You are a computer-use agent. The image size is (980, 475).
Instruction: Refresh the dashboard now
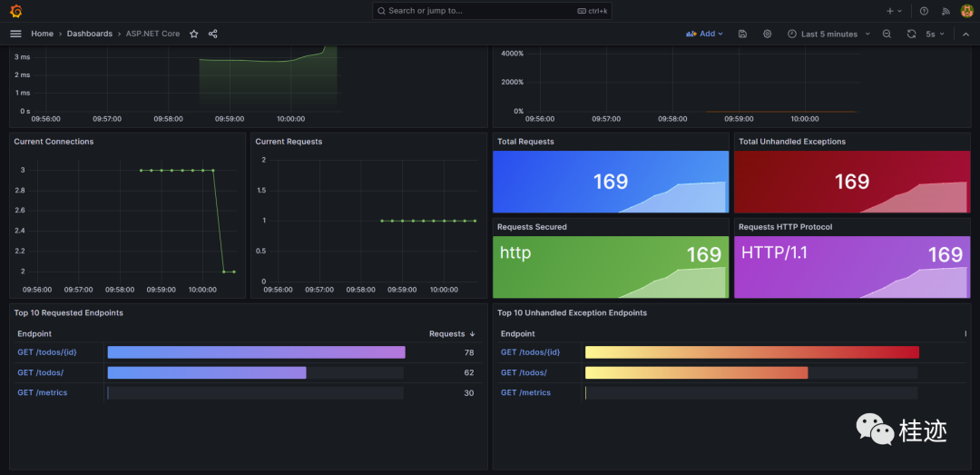[911, 34]
